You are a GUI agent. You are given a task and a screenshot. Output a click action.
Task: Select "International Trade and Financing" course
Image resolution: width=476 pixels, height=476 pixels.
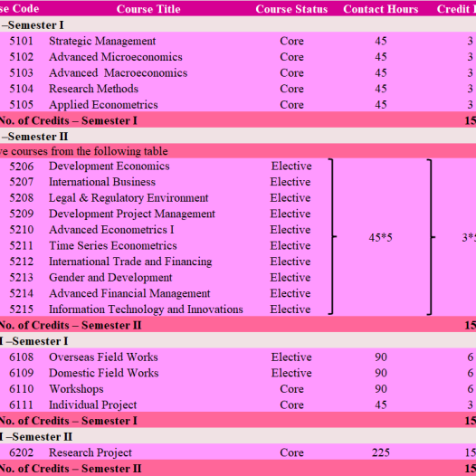[x=130, y=262]
